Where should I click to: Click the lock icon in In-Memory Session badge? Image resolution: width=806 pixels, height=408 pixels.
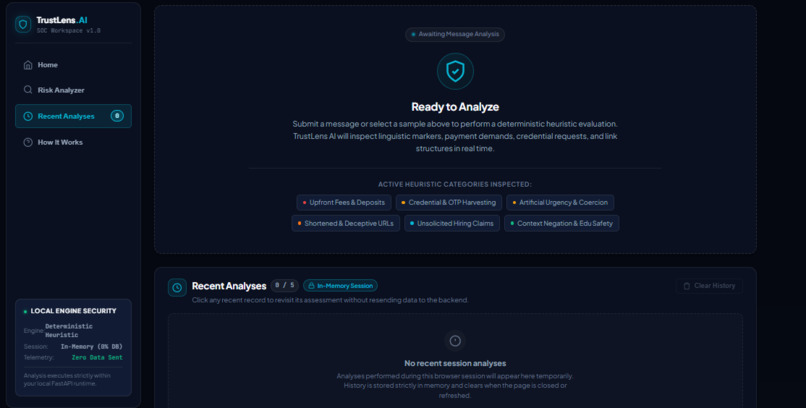click(311, 286)
